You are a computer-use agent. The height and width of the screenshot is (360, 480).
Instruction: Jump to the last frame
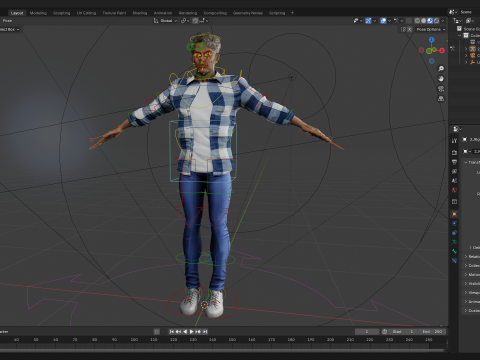pyautogui.click(x=205, y=332)
